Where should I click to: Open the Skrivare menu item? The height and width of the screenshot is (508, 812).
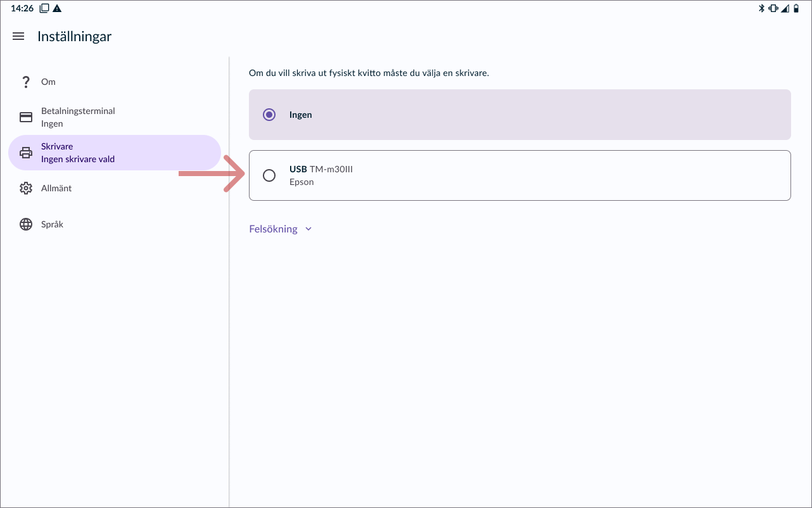click(114, 153)
